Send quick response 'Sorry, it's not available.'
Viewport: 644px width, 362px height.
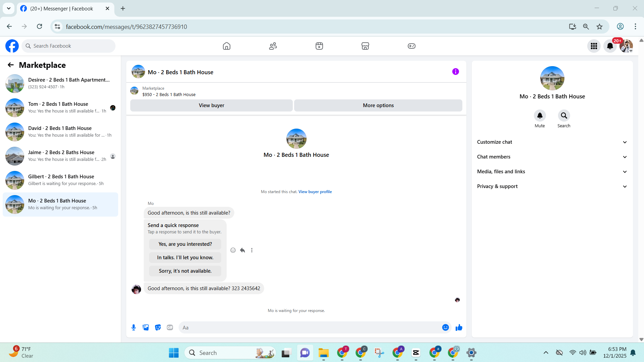coord(185,271)
